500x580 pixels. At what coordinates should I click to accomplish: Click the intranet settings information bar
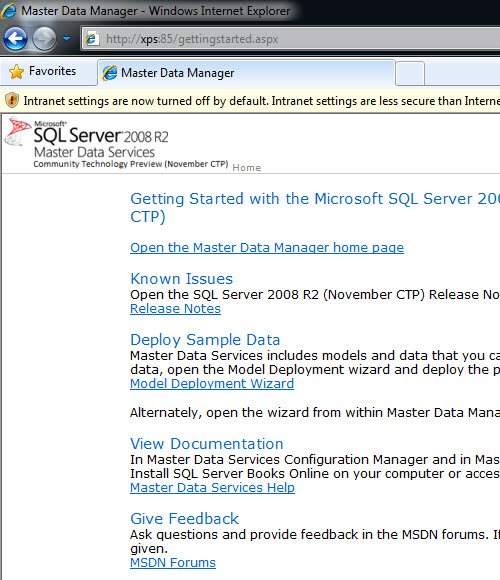tap(250, 101)
